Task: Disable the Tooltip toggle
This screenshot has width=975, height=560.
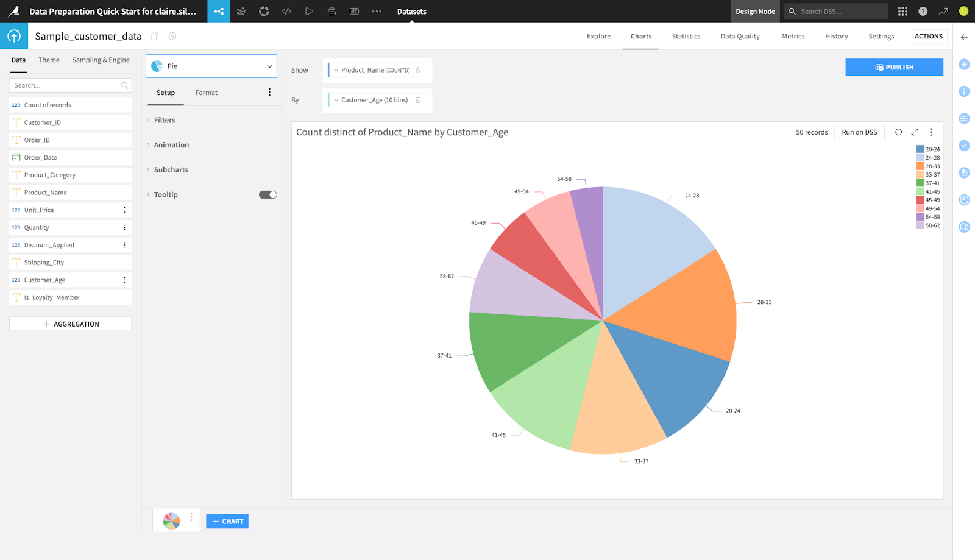Action: click(x=267, y=194)
